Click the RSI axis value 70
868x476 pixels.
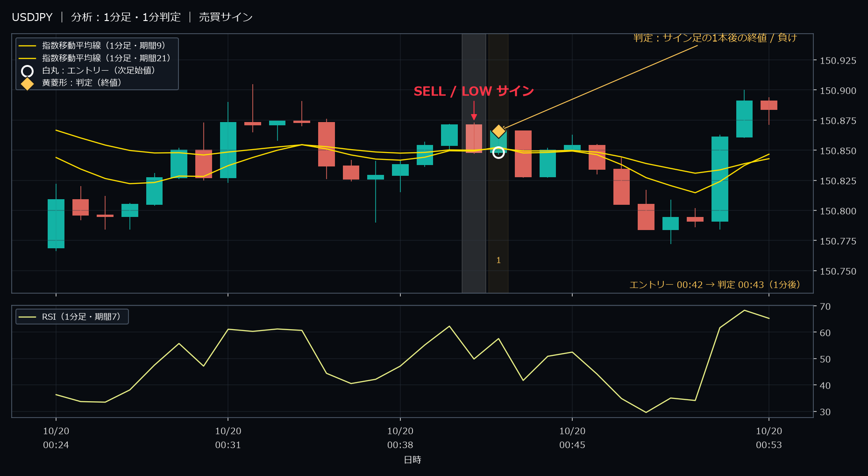coord(825,307)
